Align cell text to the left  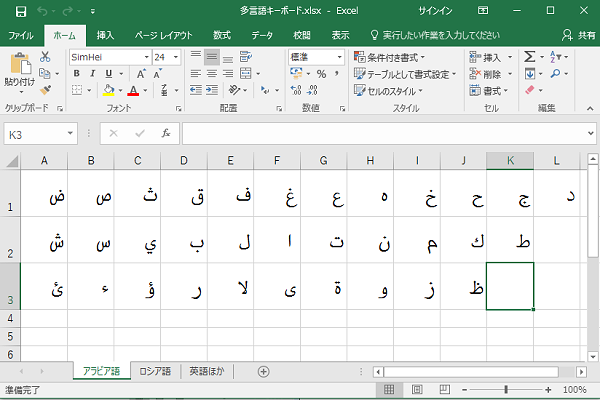coord(196,73)
